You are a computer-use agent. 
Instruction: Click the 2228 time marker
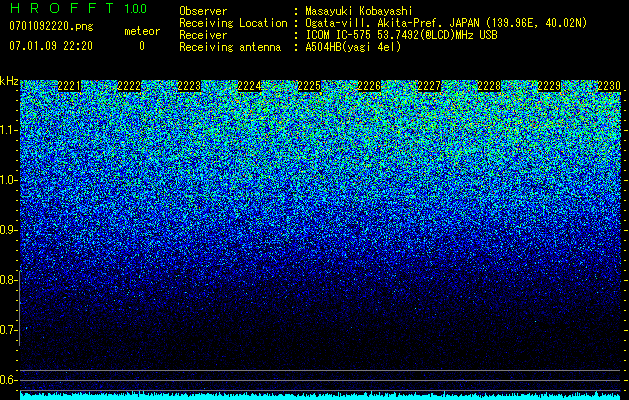coord(489,86)
